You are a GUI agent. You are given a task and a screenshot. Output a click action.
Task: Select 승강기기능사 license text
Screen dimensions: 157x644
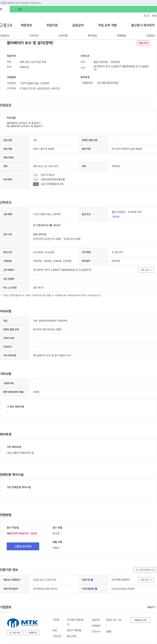[x=48, y=175]
